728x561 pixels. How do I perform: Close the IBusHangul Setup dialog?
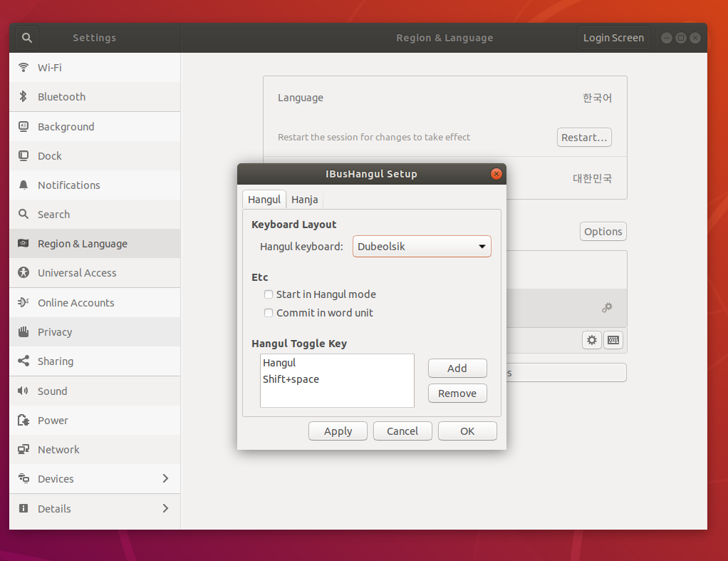(496, 174)
